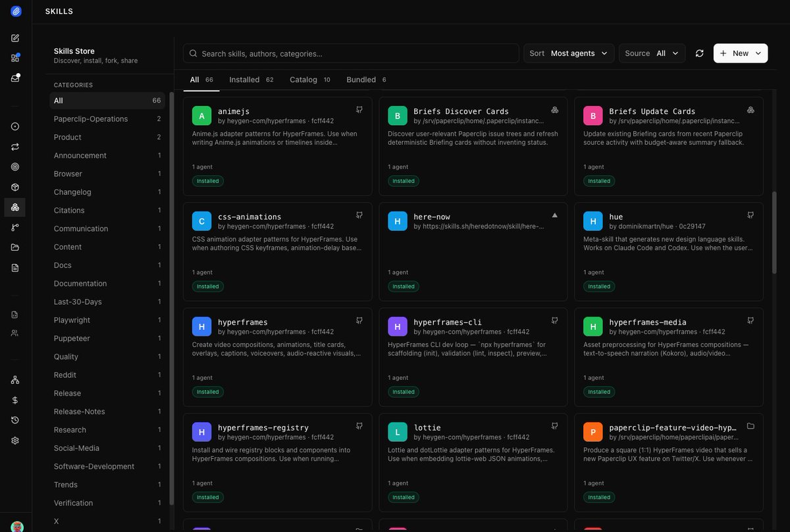Switch to the Installed tab

coord(251,80)
